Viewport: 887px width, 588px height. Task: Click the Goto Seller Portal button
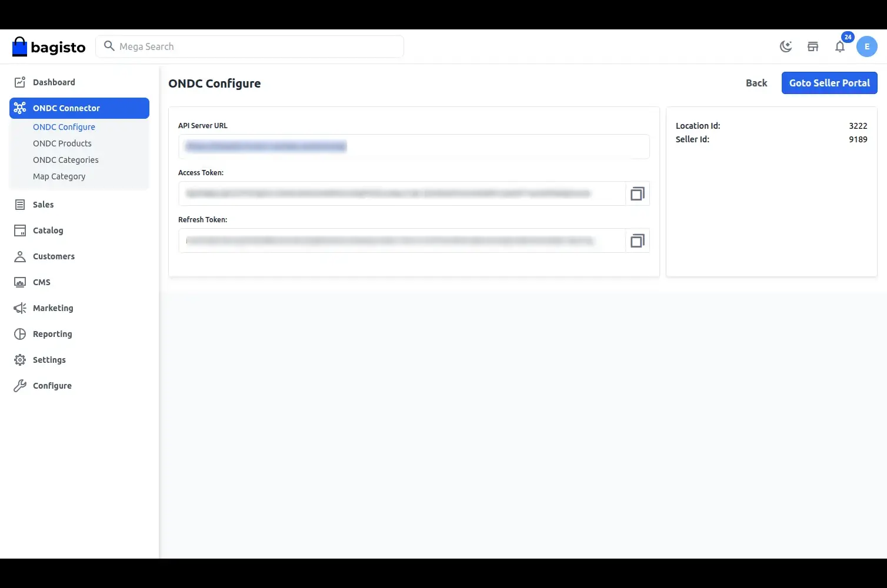click(829, 83)
